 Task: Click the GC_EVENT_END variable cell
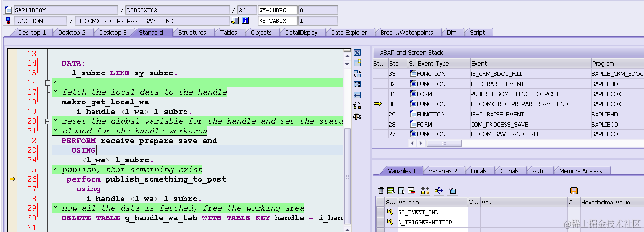pyautogui.click(x=432, y=212)
